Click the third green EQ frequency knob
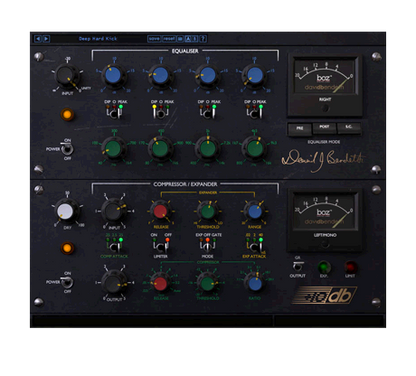 (207, 148)
